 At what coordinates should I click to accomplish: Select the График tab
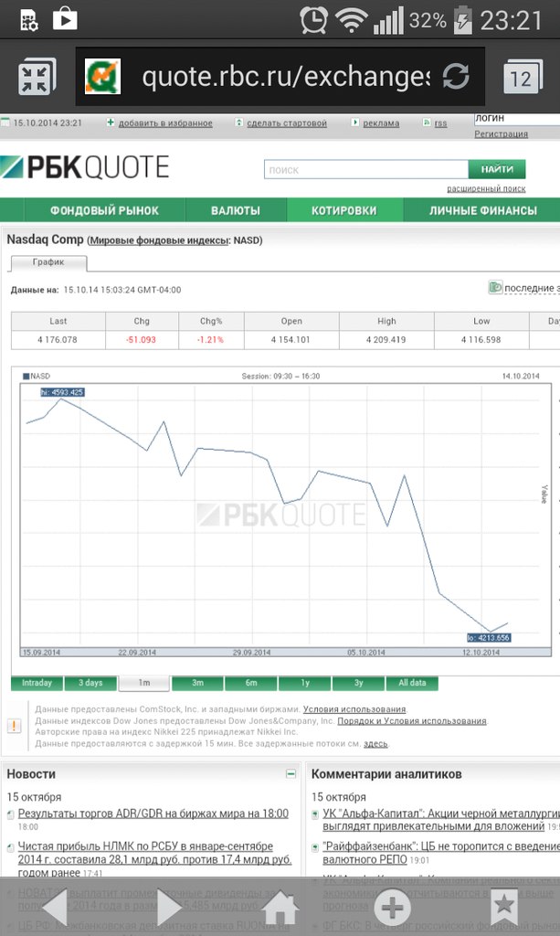[x=48, y=262]
